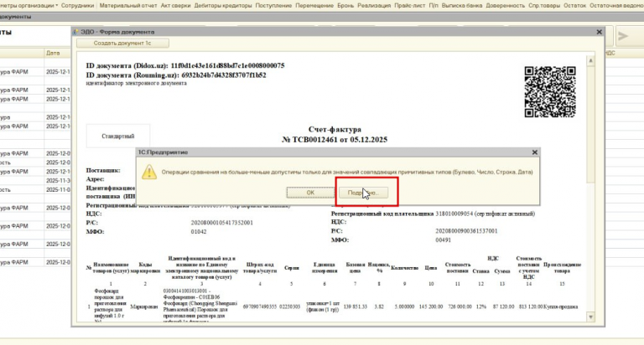Image resolution: width=644 pixels, height=345 pixels.
Task: Click the delivery cost cell 726 000.00
Action: [x=460, y=306]
